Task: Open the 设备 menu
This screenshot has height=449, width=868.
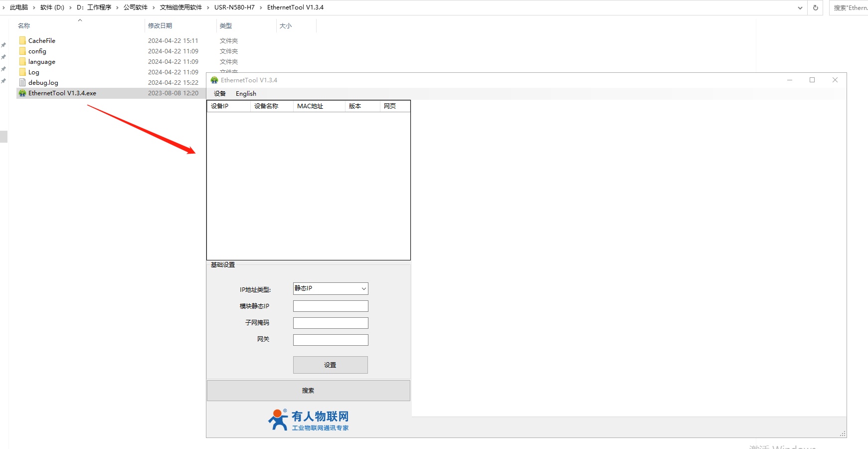Action: [x=220, y=93]
